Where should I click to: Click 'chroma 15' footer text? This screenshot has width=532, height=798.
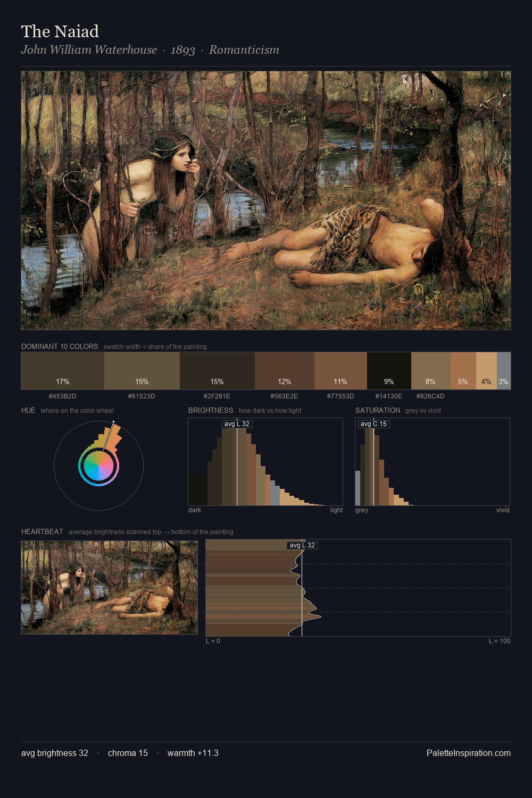tap(128, 753)
